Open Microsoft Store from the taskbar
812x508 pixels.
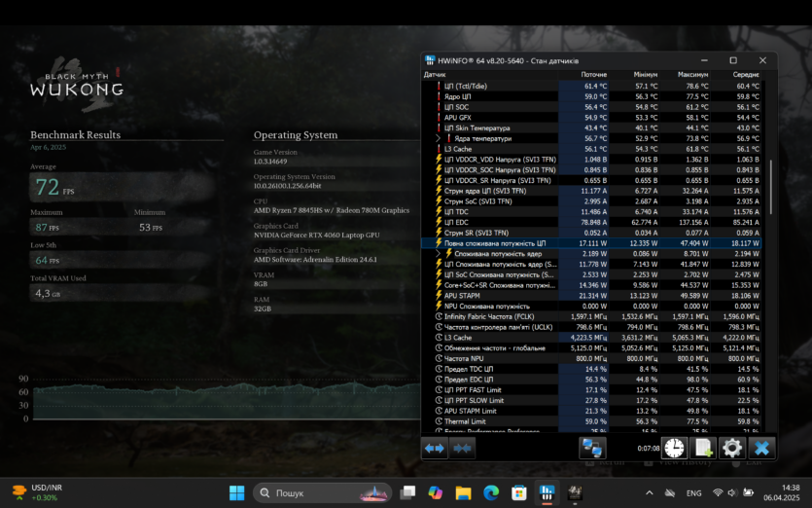pyautogui.click(x=519, y=492)
